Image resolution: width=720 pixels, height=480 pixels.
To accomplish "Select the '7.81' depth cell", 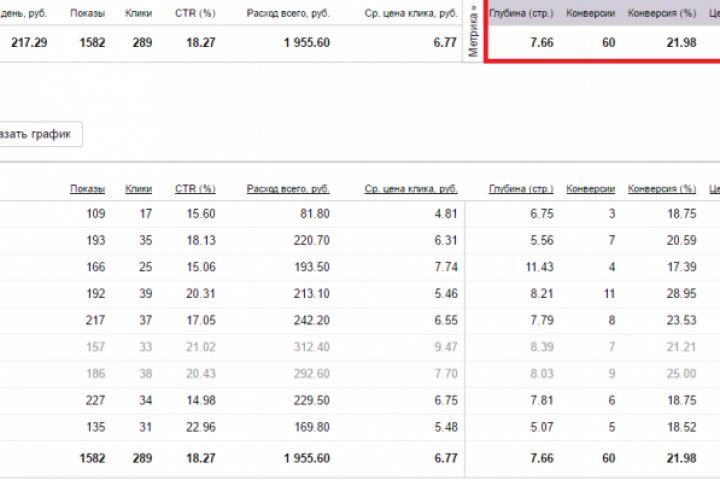I will (542, 400).
